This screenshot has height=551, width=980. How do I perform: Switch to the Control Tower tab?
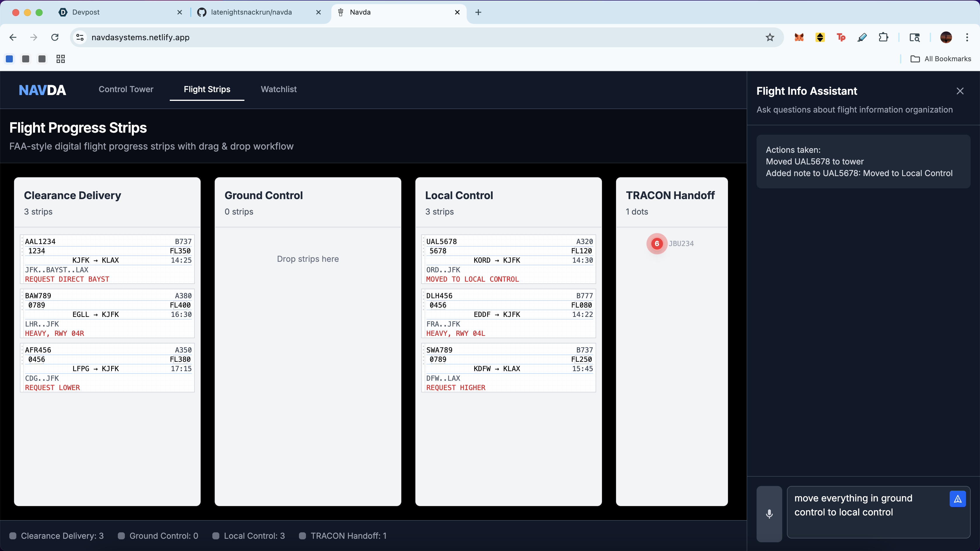(x=126, y=90)
